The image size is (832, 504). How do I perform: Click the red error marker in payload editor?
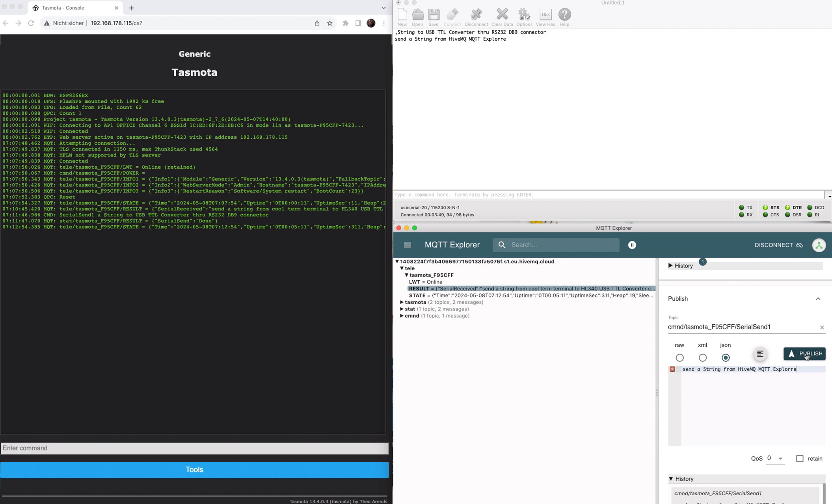(672, 369)
